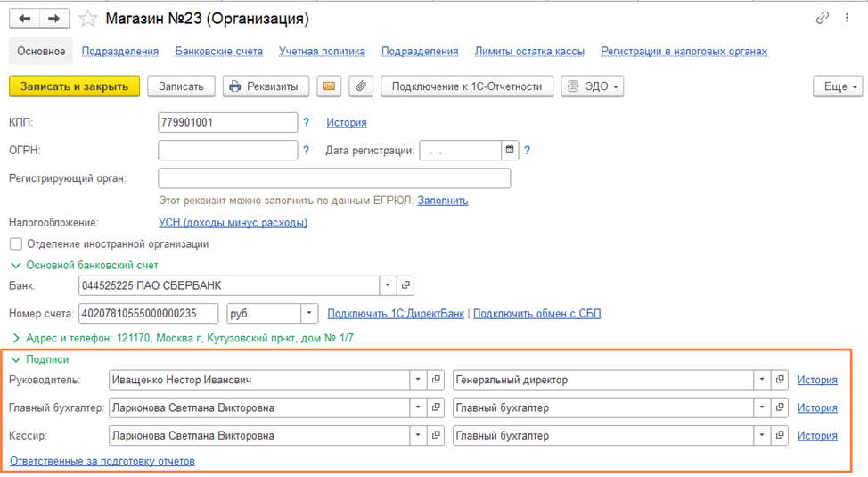868x477 pixels.
Task: Click the paperclip attachments icon
Action: click(360, 86)
